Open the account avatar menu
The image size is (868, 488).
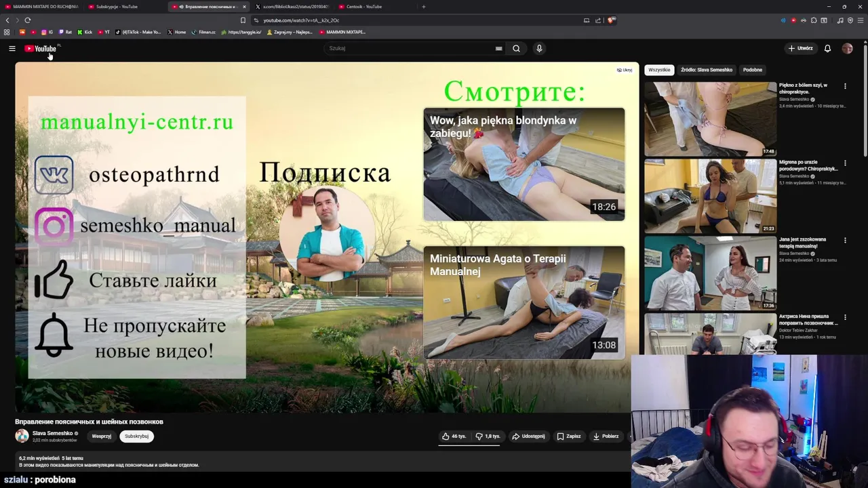point(847,48)
